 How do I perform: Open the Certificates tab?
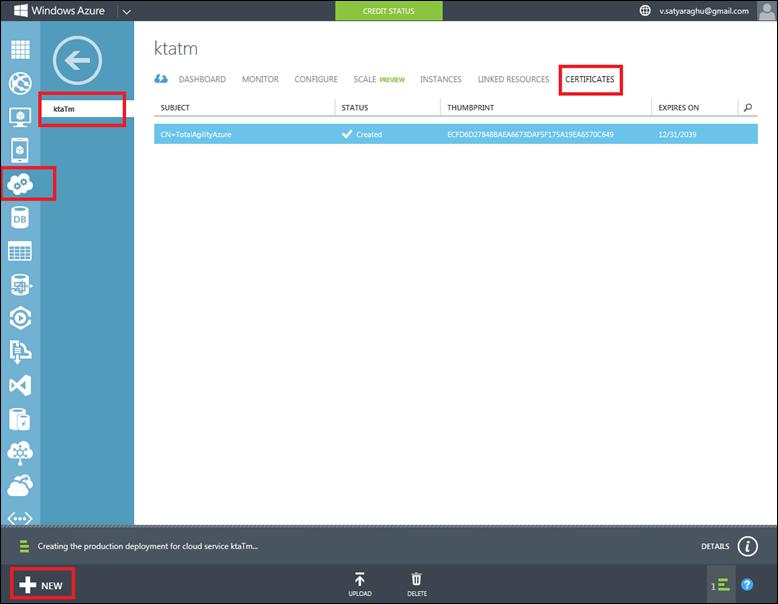click(x=589, y=79)
